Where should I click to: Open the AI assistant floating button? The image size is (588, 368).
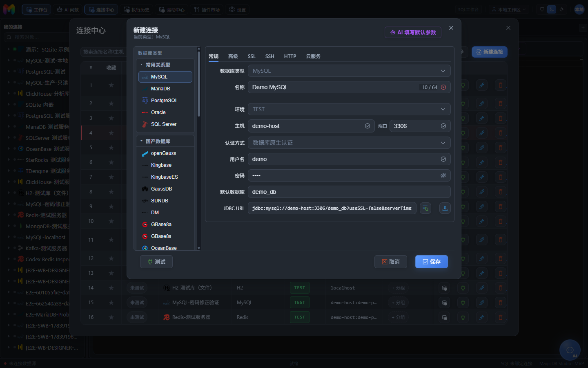570,350
